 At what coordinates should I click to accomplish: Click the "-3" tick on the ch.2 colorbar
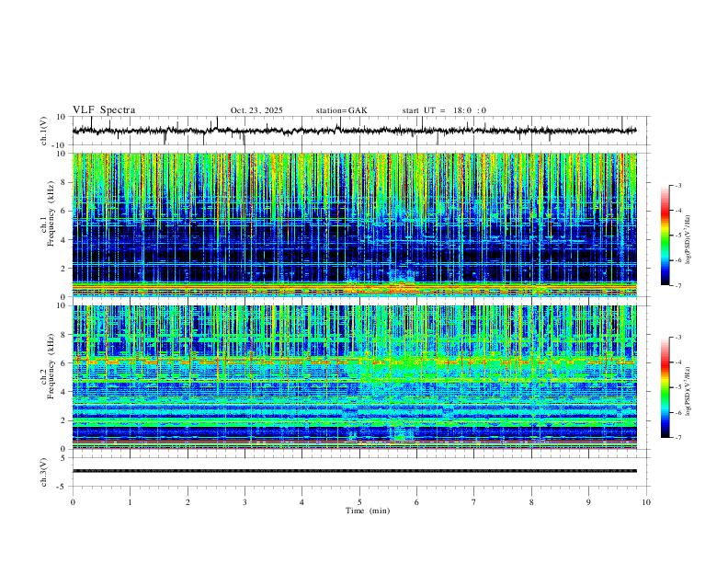678,338
